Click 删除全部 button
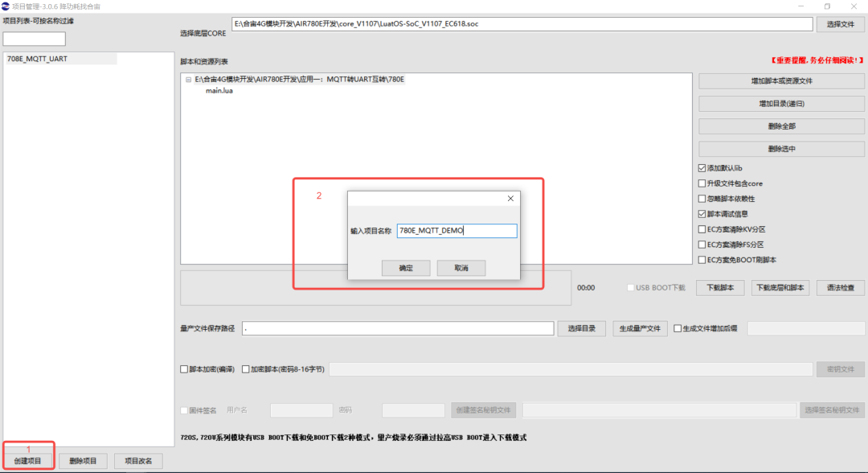Screen dimensions: 868x473 pos(781,126)
